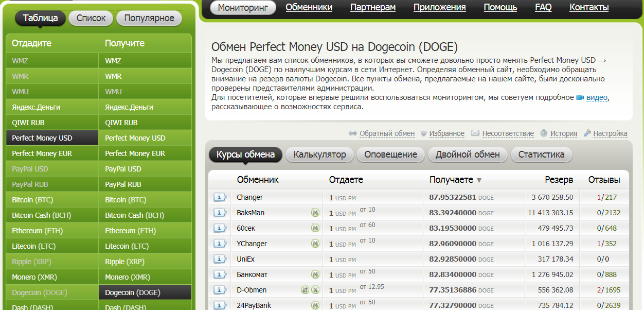Go to the FAQ menu item

[543, 8]
